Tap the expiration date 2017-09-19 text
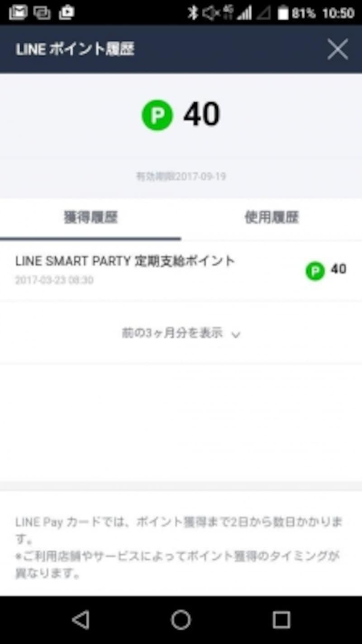This screenshot has width=362, height=644. [x=180, y=176]
